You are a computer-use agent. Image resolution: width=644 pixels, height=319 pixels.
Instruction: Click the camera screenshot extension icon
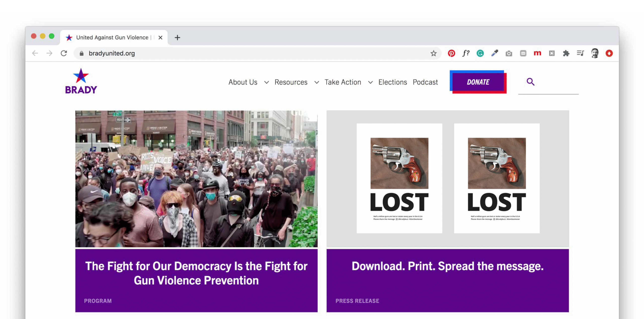click(509, 53)
